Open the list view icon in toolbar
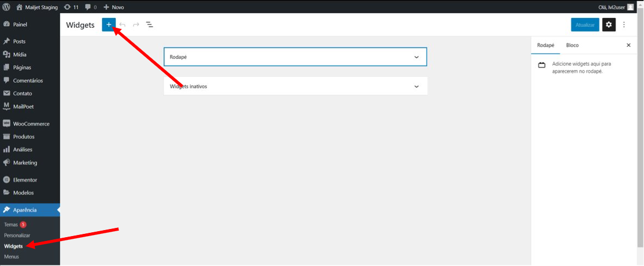The image size is (644, 266). coord(150,24)
